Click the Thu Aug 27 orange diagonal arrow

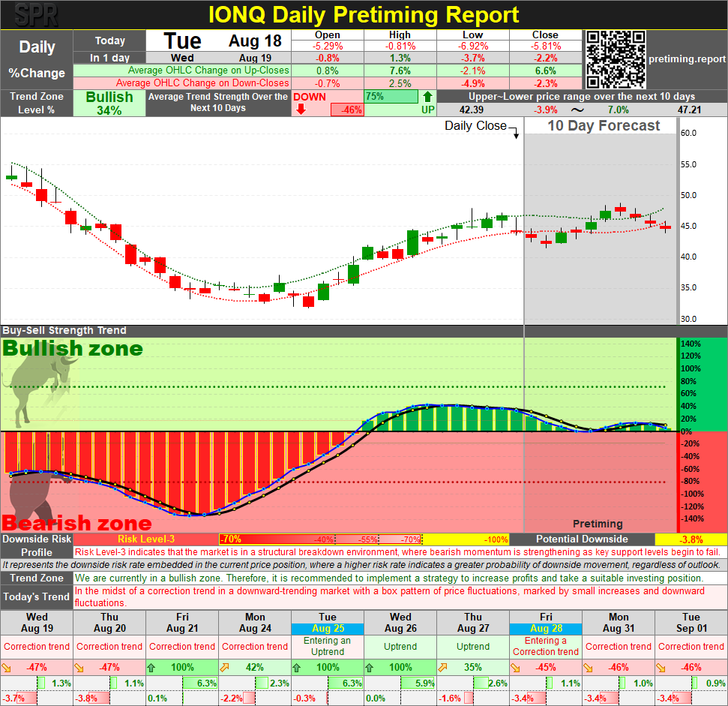coord(442,668)
